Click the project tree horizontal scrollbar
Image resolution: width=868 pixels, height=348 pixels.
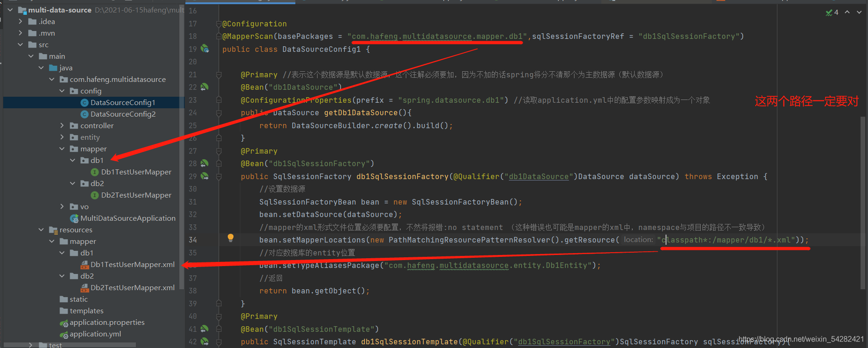click(x=69, y=345)
